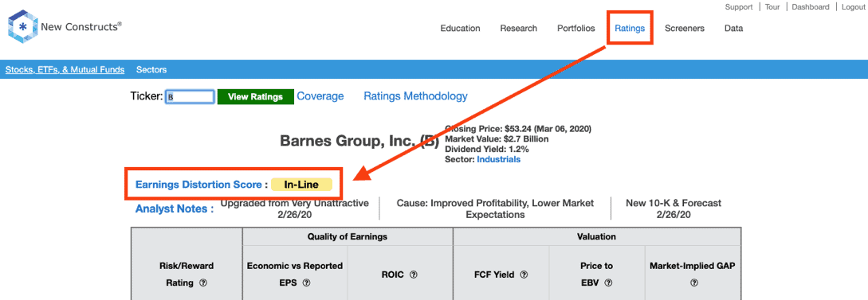
Task: Open help icon next to Risk/Reward Rating
Action: [x=202, y=282]
